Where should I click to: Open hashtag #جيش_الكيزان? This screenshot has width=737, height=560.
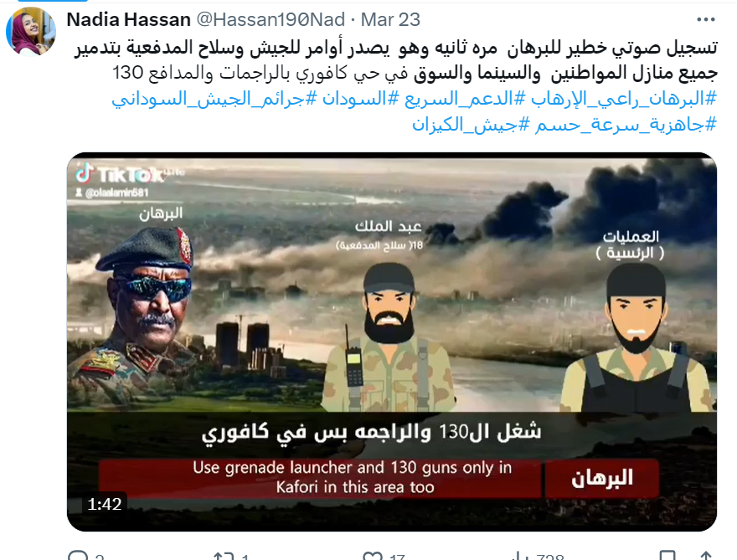pos(471,125)
